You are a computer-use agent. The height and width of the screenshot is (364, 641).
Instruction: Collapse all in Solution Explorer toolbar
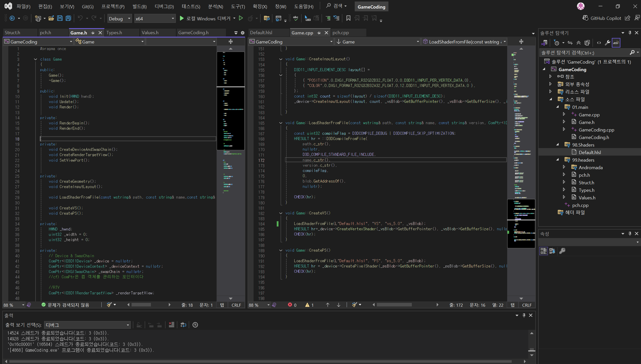coord(579,43)
